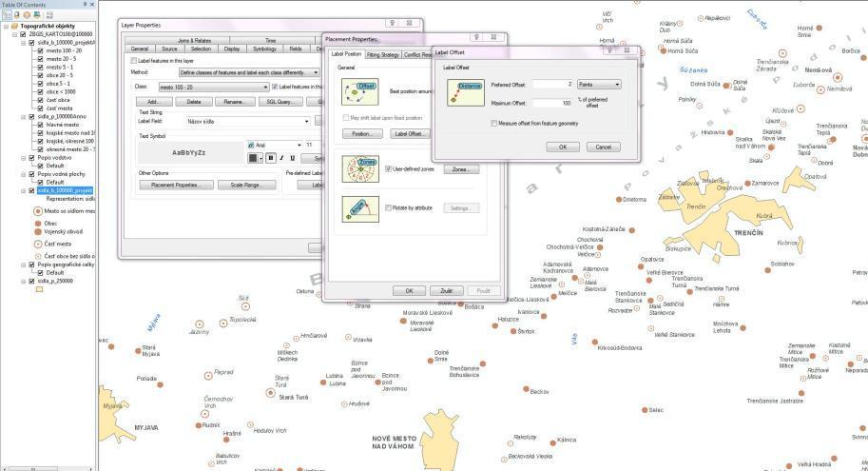The height and width of the screenshot is (471, 868).
Task: Click the Zones... button
Action: 461,169
